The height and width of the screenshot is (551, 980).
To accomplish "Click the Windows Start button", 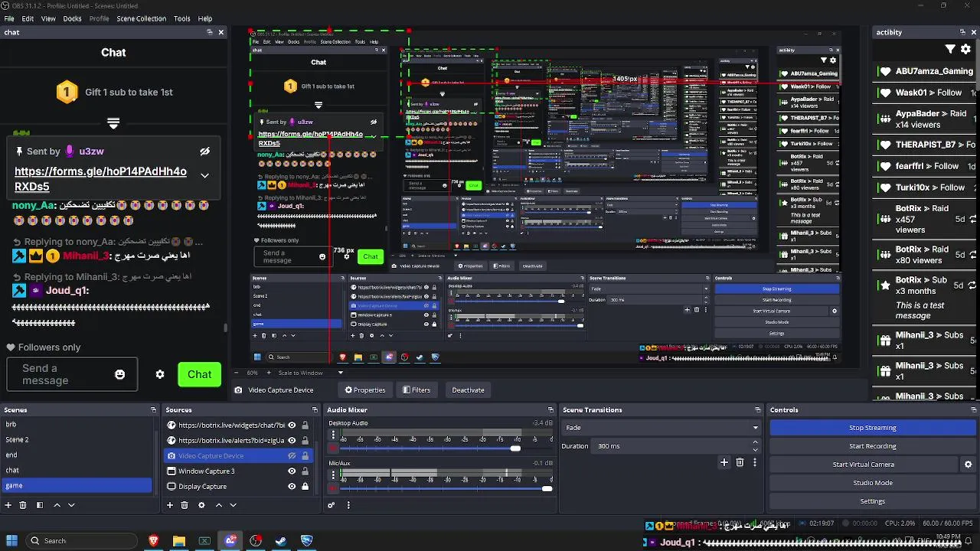I will tap(11, 540).
